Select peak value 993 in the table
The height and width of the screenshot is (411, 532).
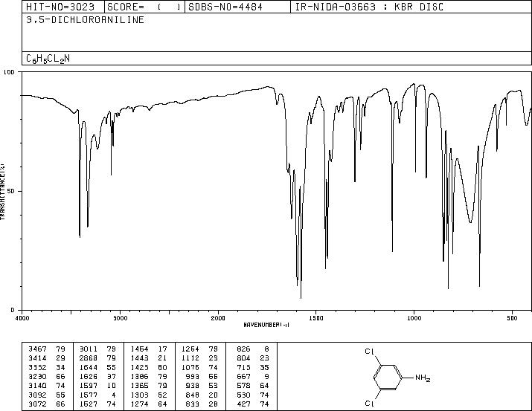point(193,376)
